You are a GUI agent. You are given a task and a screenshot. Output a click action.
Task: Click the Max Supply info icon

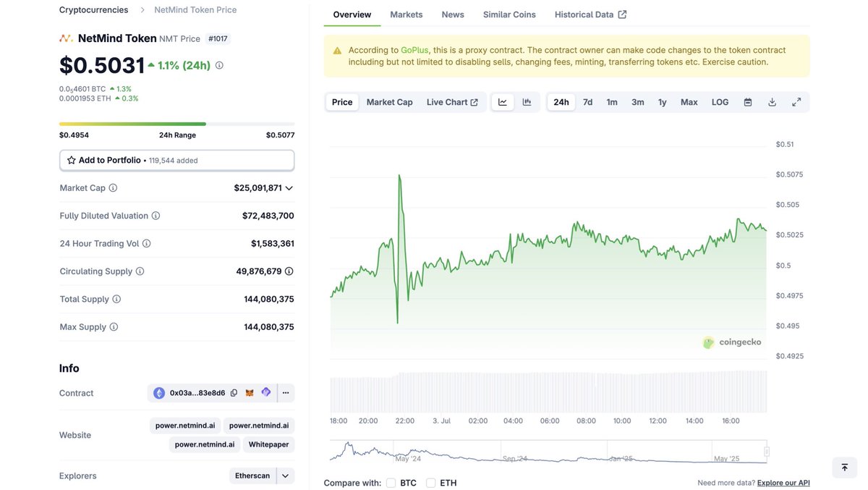click(114, 327)
